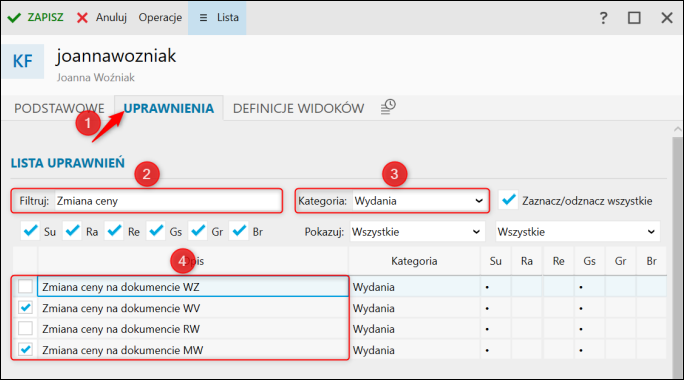The width and height of the screenshot is (684, 380).
Task: Click the question mark help icon
Action: pyautogui.click(x=603, y=18)
